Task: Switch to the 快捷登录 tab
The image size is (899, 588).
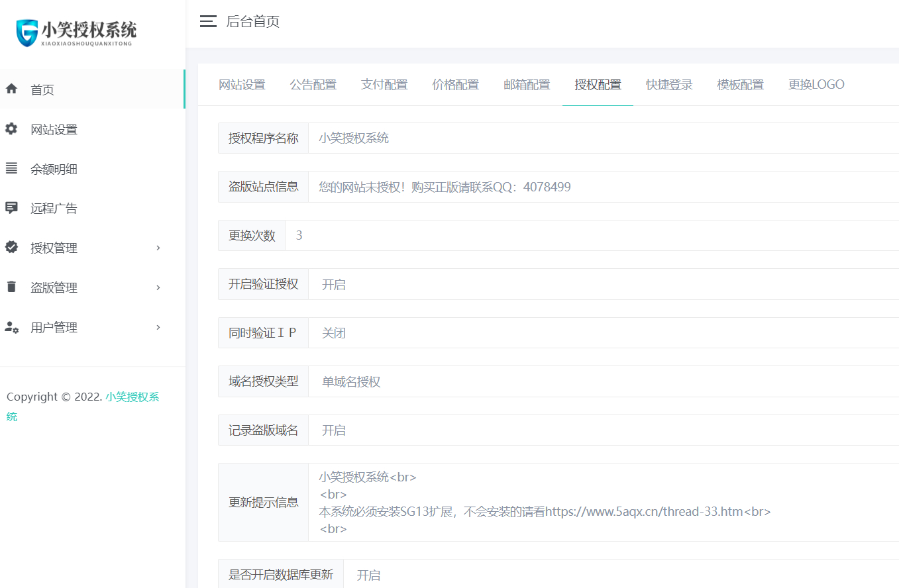Action: coord(669,85)
